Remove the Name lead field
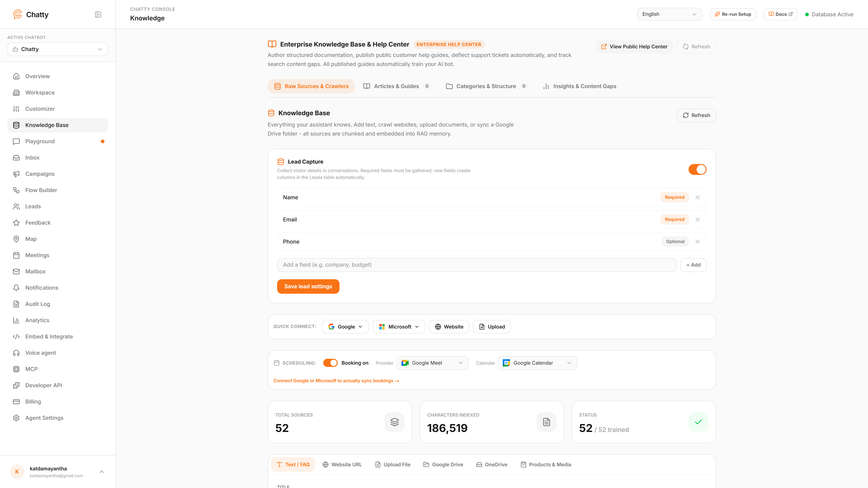 click(698, 197)
